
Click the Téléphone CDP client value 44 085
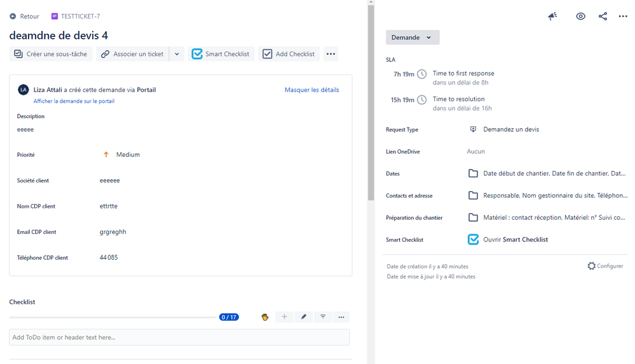[x=109, y=257]
